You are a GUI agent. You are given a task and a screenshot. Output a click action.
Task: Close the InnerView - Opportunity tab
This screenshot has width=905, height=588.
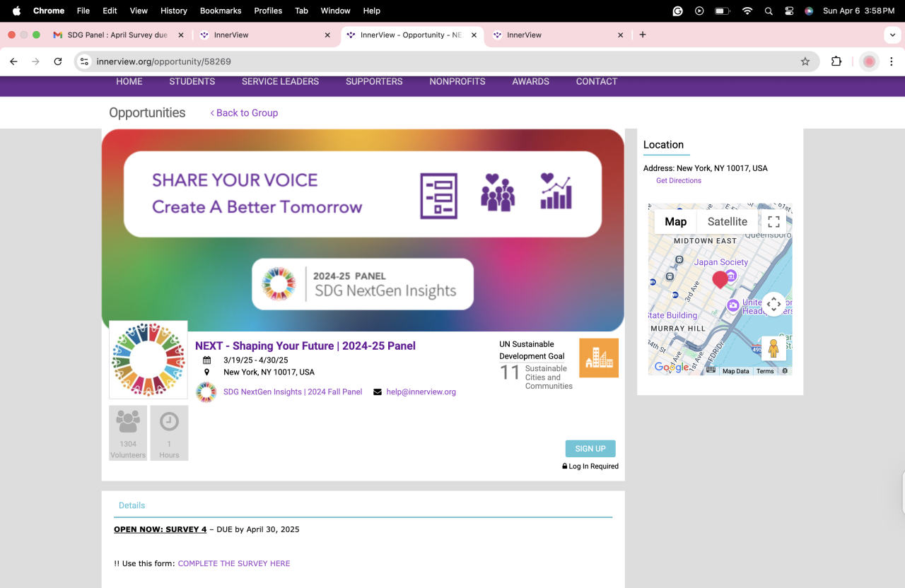coord(474,35)
